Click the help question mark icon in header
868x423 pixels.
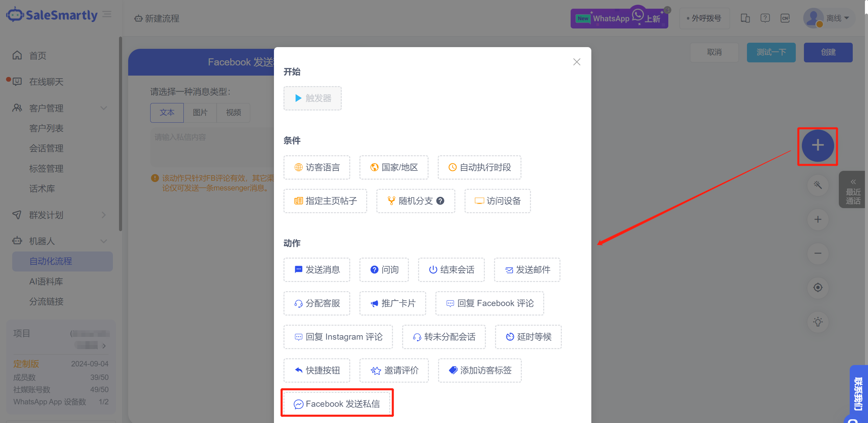pos(765,18)
